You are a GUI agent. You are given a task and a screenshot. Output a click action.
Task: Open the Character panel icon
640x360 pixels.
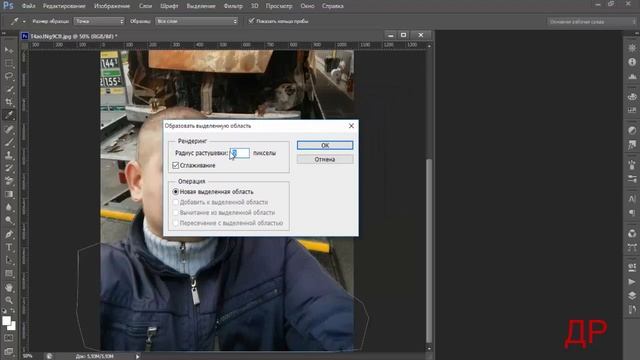click(x=632, y=199)
